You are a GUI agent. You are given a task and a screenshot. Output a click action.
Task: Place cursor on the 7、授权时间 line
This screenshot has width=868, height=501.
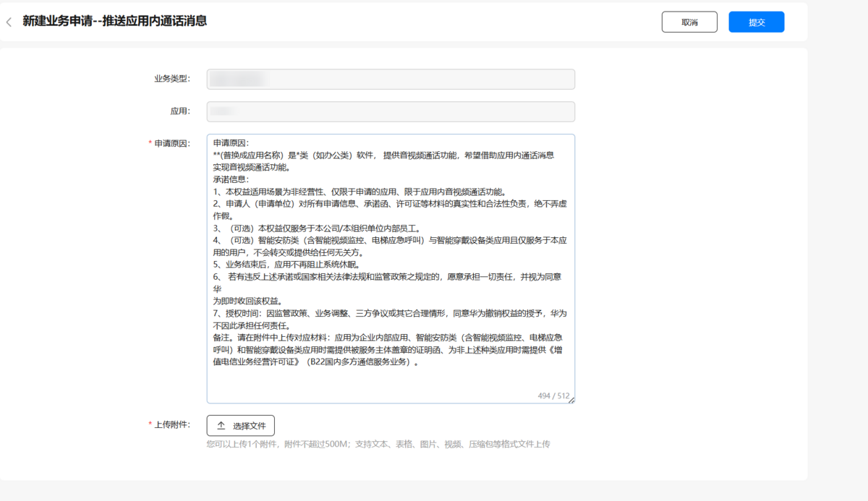tap(362, 313)
